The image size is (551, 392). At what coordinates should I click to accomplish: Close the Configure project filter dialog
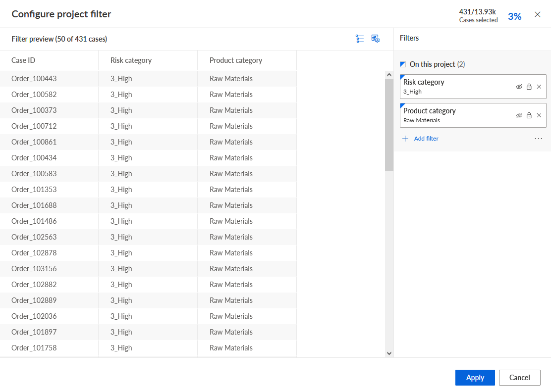(537, 14)
